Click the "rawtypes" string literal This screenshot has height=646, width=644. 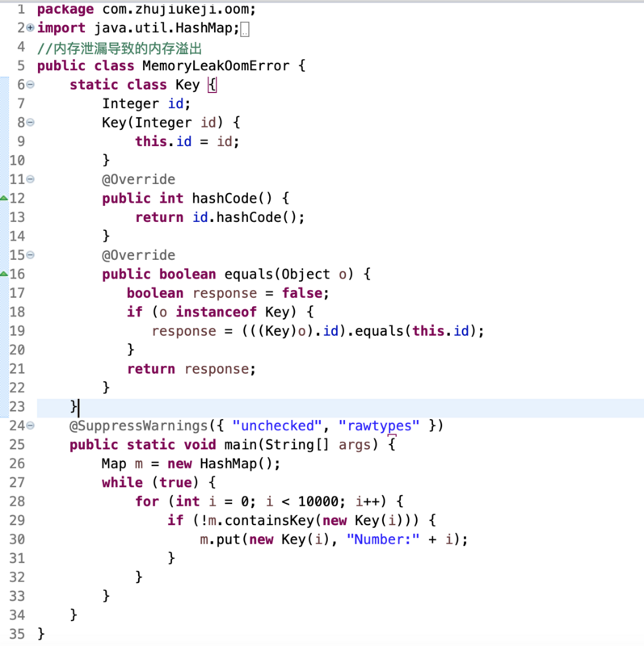click(x=379, y=426)
